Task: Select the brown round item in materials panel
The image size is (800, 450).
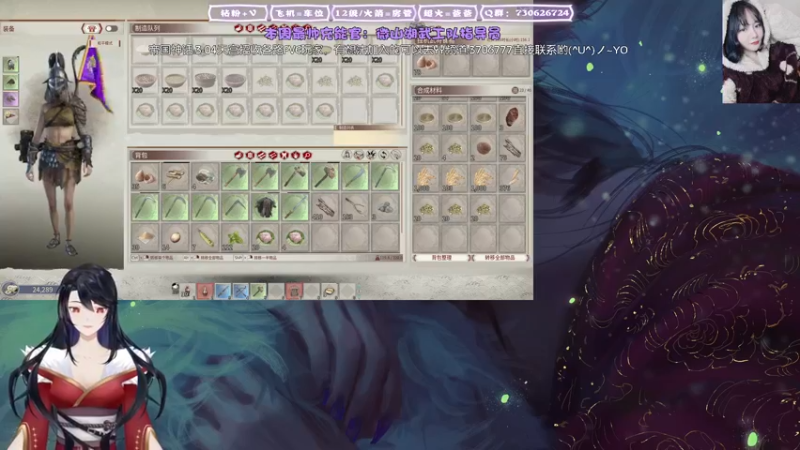Action: 483,148
